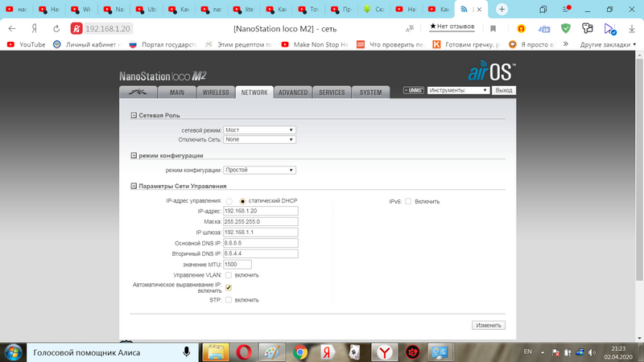Image resolution: width=644 pixels, height=362 pixels.
Task: Click the Вторичный DNS IP field
Action: [260, 253]
